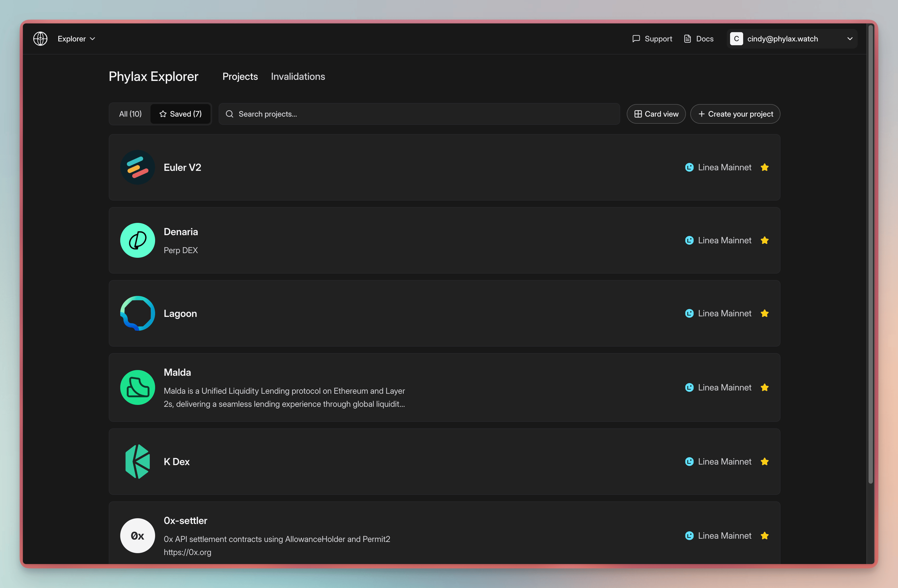Click the Lagoon project logo
The width and height of the screenshot is (898, 588).
(137, 313)
